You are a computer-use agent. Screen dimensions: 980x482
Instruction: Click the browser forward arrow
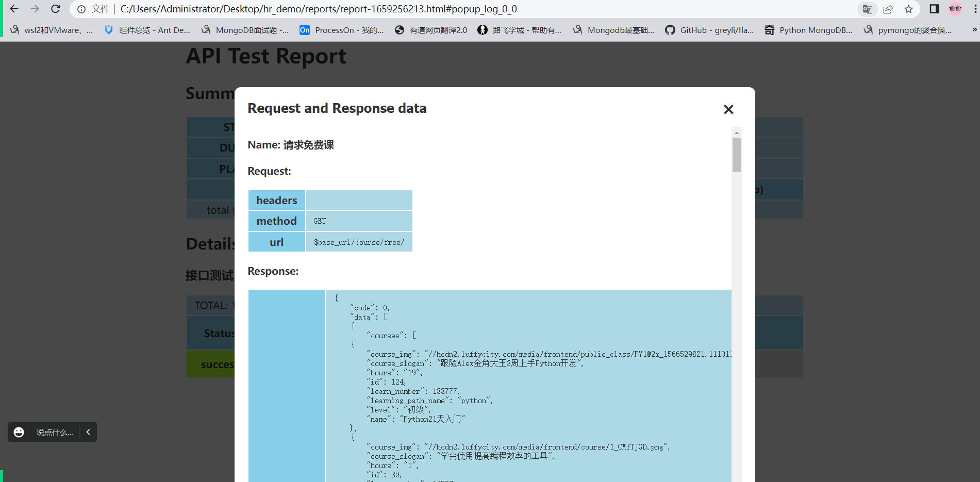click(35, 9)
